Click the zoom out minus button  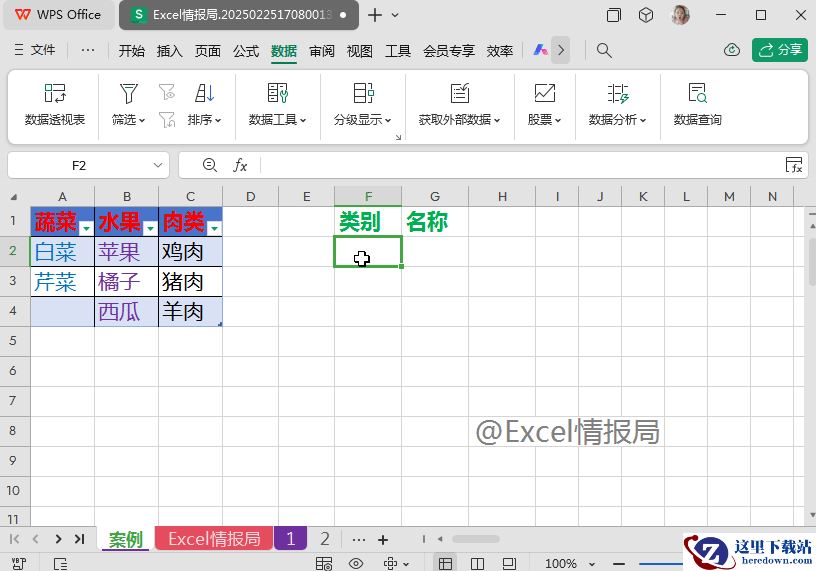(619, 564)
